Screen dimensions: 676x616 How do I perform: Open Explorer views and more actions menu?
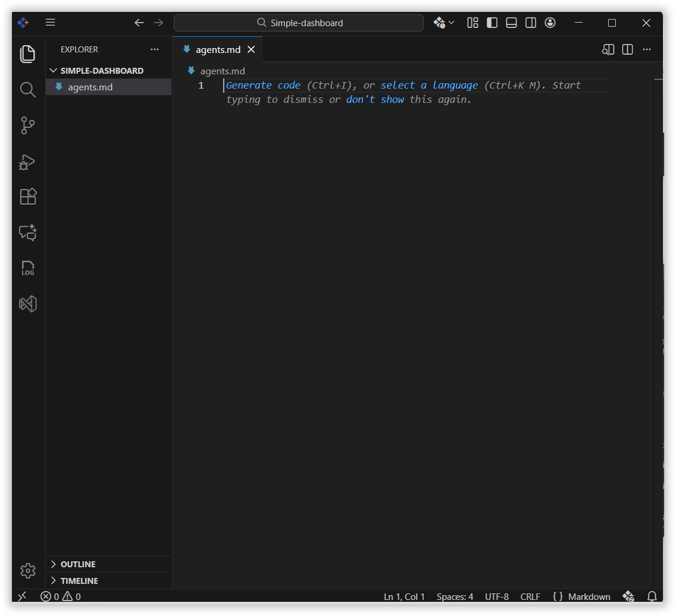[x=154, y=49]
